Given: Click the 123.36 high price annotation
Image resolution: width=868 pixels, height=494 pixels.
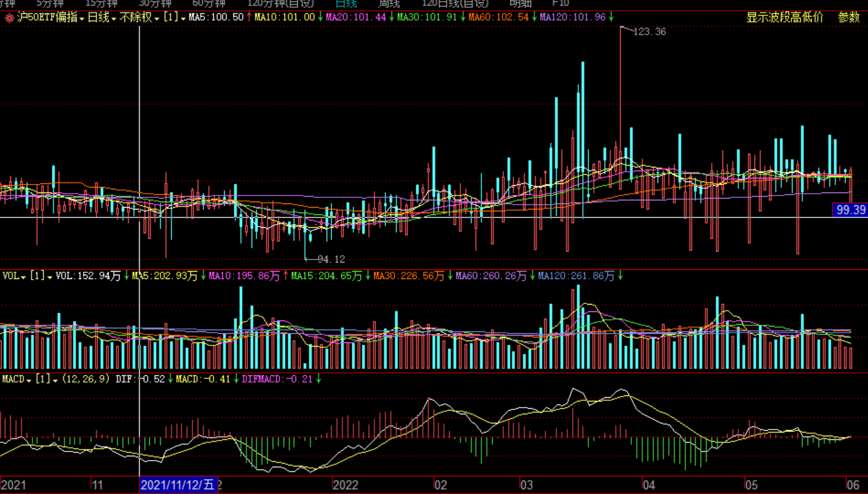Looking at the screenshot, I should click(x=649, y=32).
